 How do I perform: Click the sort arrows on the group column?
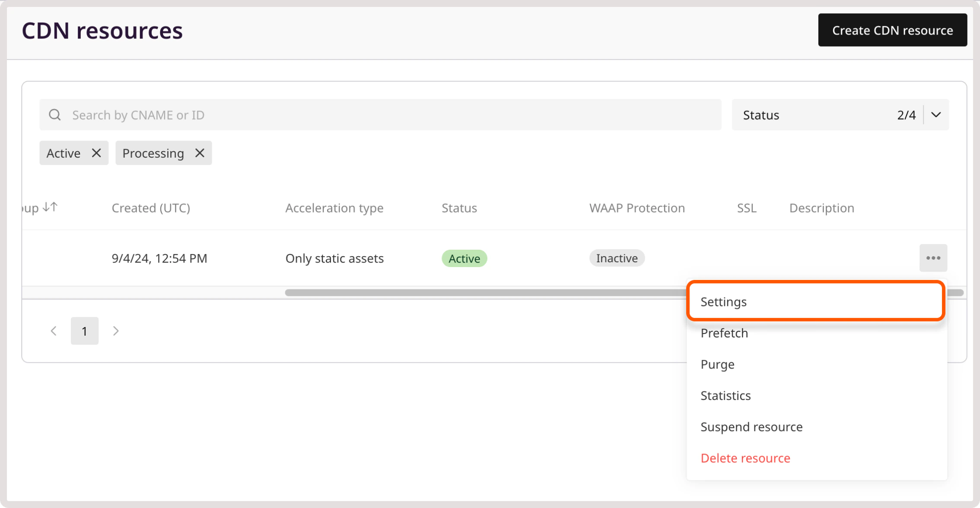49,207
